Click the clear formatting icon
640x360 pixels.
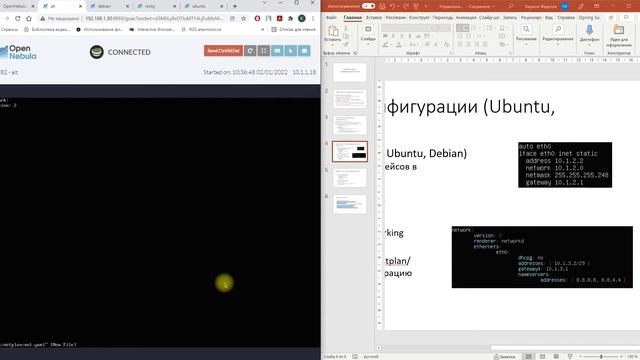pyautogui.click(x=446, y=44)
